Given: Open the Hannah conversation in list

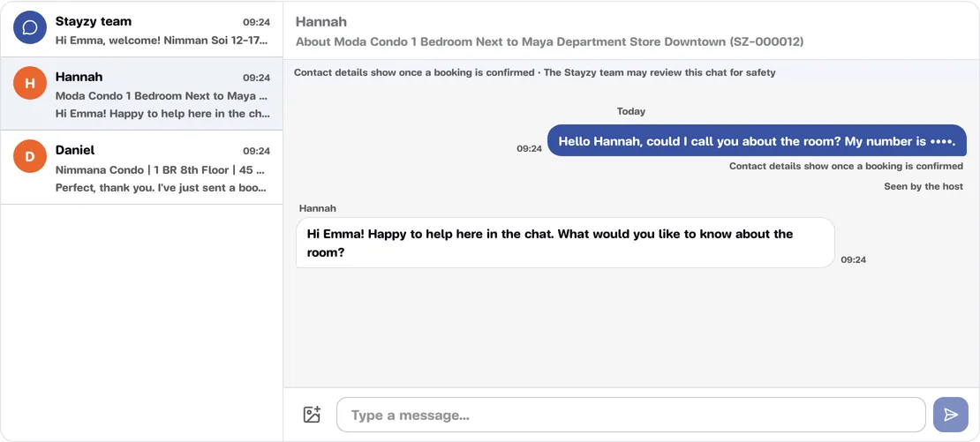Looking at the screenshot, I should point(142,94).
